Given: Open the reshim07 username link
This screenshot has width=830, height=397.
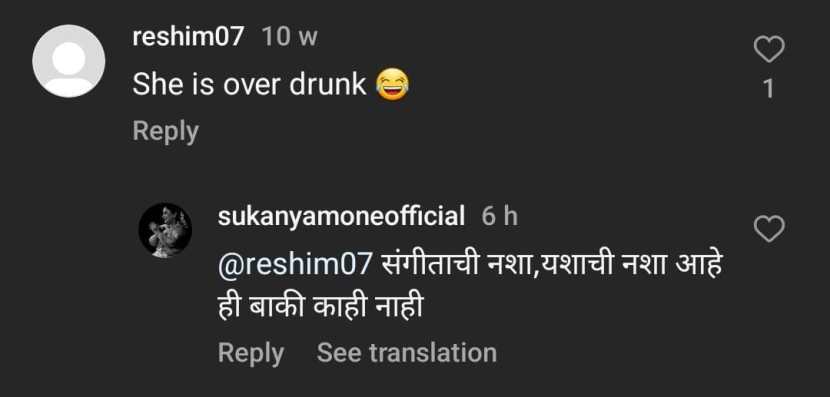Looking at the screenshot, I should (x=188, y=37).
